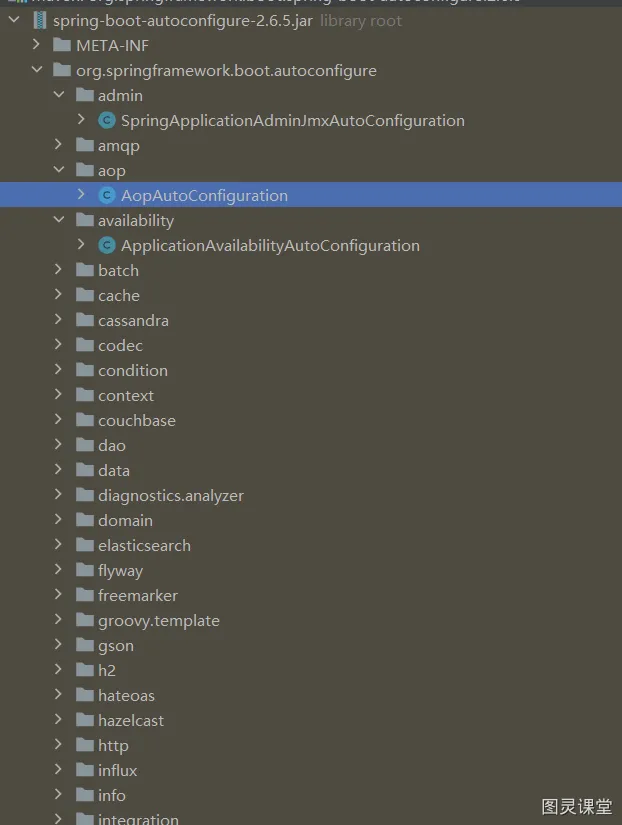This screenshot has width=622, height=825.
Task: Select the freemarker package entry
Action: click(137, 595)
